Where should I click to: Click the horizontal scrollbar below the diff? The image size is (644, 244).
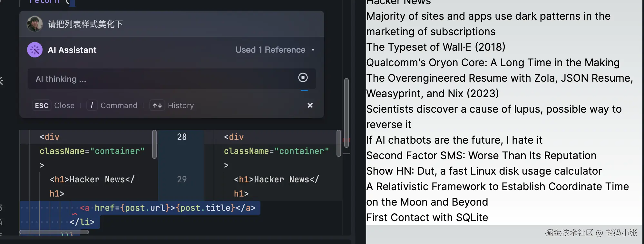coord(54,232)
